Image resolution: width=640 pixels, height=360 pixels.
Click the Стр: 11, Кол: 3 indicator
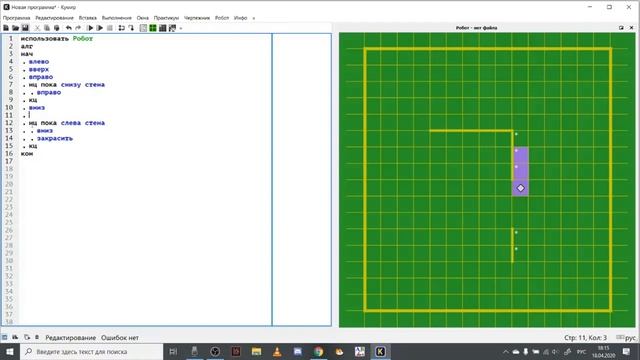coord(585,338)
